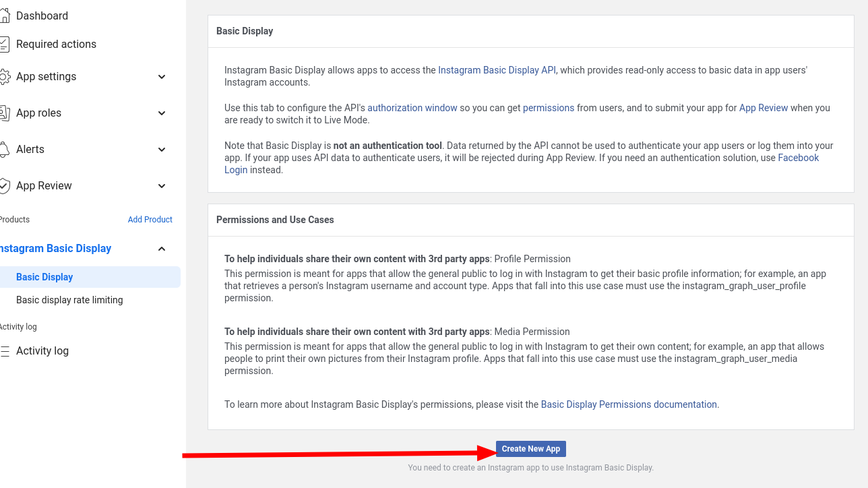Select Basic Display in the sidebar
The image size is (868, 488).
coord(44,277)
